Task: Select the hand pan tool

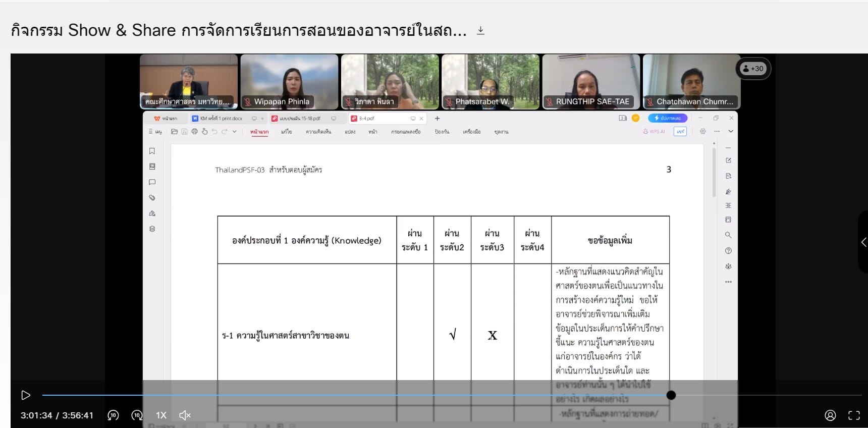Action: tap(204, 132)
